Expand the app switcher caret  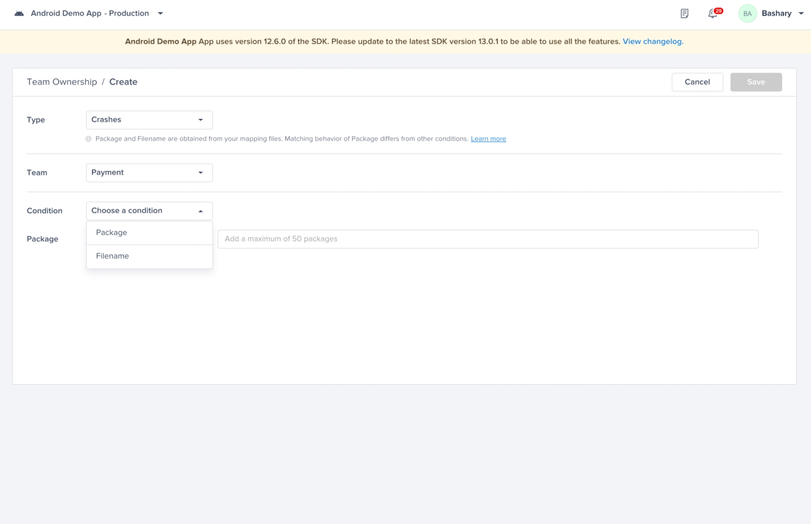[160, 14]
